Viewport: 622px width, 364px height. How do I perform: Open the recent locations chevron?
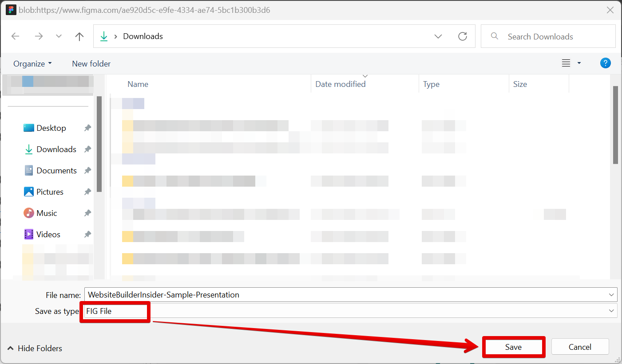pos(59,36)
